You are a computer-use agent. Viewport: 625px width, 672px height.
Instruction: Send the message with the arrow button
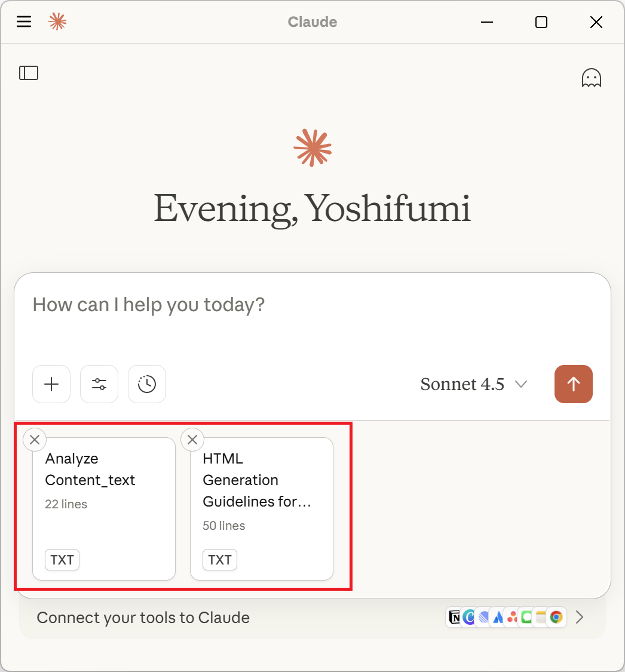pyautogui.click(x=573, y=384)
